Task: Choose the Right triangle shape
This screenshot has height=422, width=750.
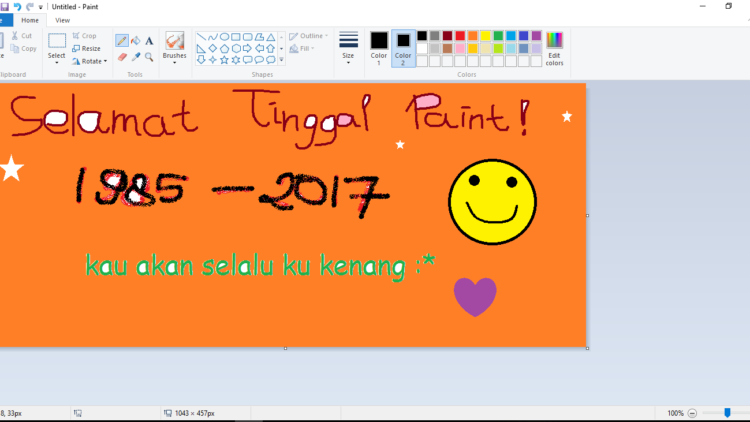Action: point(201,48)
